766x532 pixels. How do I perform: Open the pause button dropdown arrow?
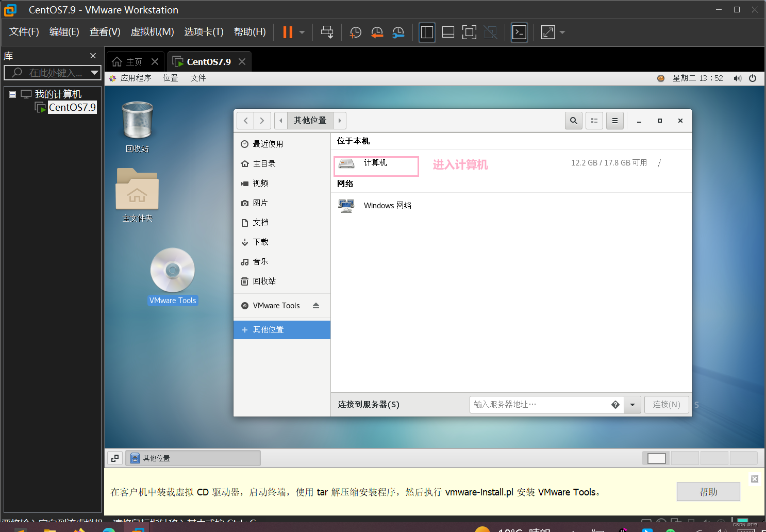click(x=301, y=32)
